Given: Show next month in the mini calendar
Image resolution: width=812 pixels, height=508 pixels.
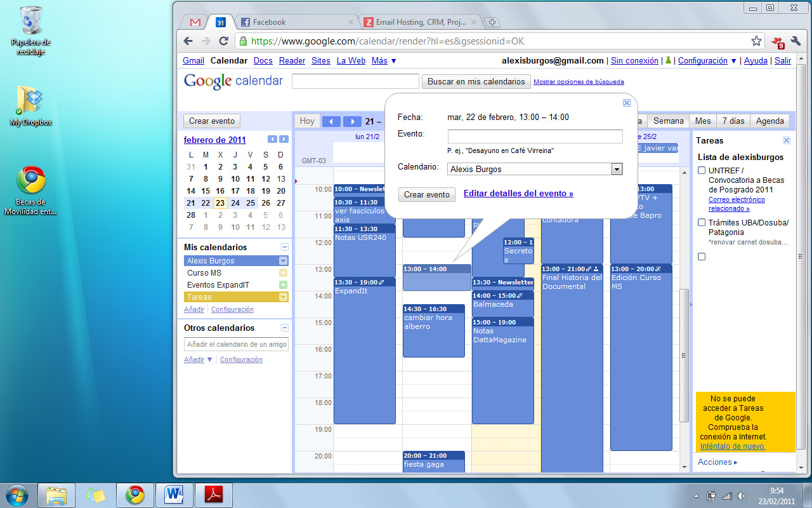Looking at the screenshot, I should 284,139.
